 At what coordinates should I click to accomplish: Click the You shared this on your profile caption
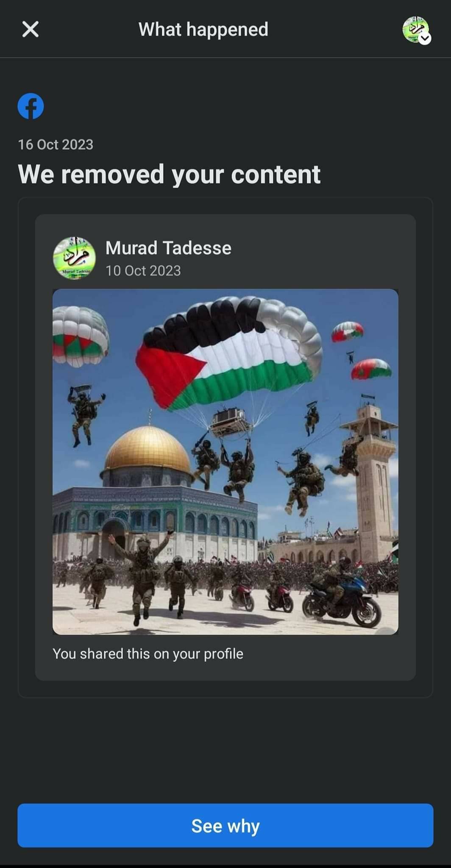(x=148, y=654)
